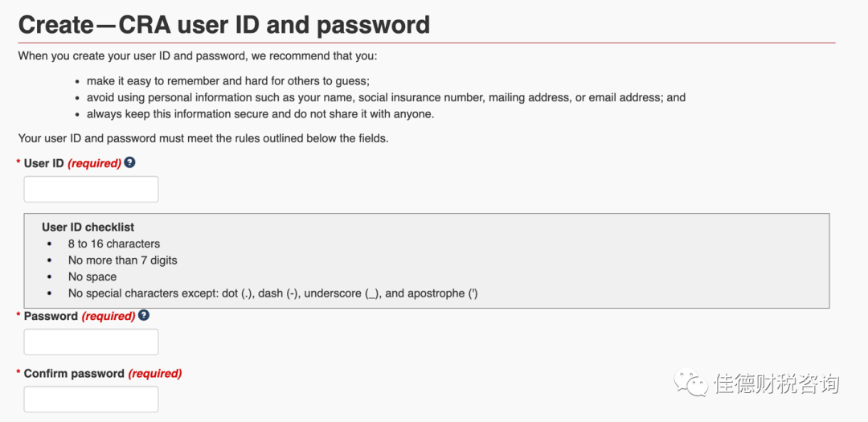Select the "8 to 16 characters" rule
Image resolution: width=868 pixels, height=422 pixels.
coord(113,244)
